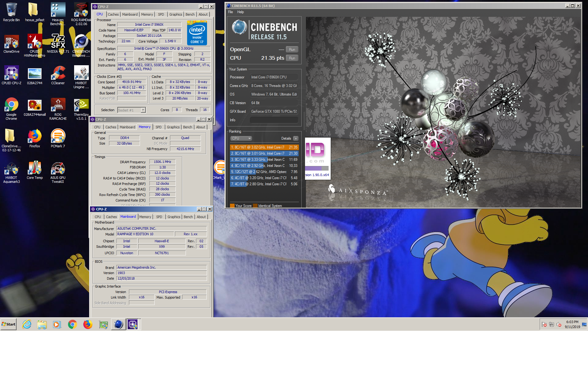Open the File menu in Cinebench
This screenshot has height=392, width=588.
click(x=231, y=12)
